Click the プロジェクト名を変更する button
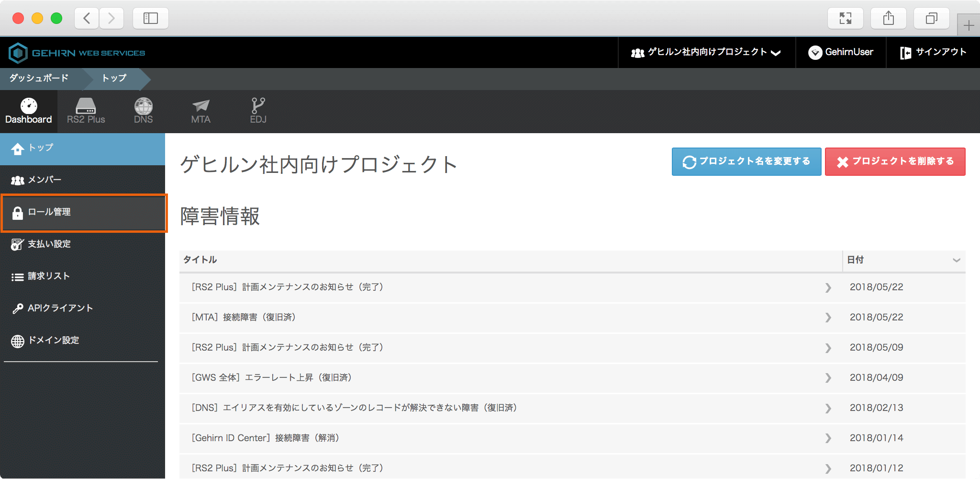Viewport: 980px width, 479px height. pos(746,162)
